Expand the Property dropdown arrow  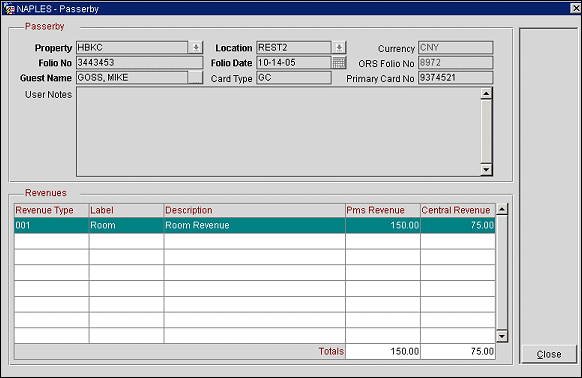coord(196,48)
